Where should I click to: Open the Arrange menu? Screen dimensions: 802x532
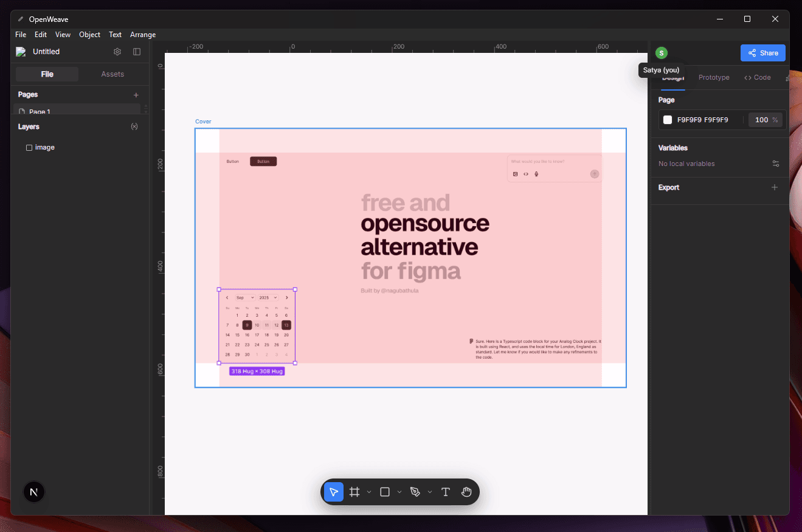[x=143, y=35]
